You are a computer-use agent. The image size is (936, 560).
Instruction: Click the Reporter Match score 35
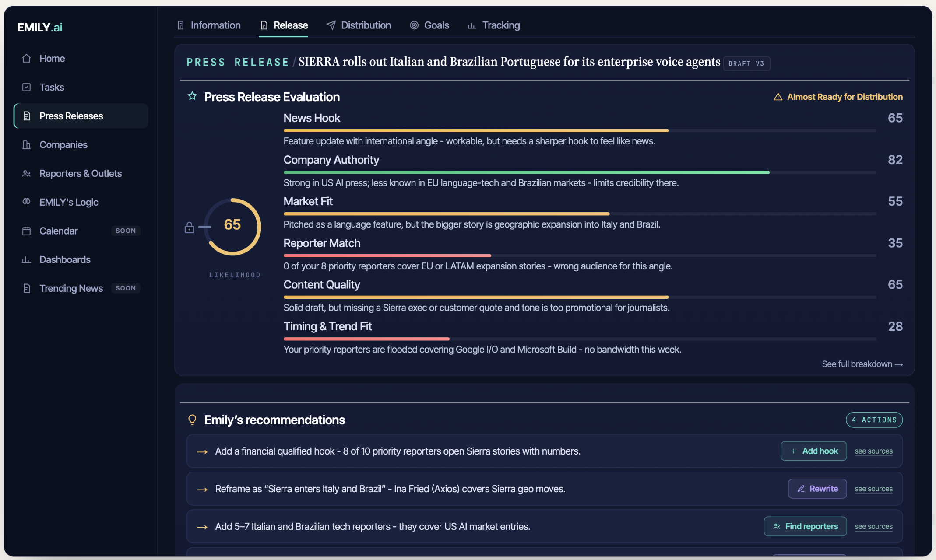coord(895,243)
